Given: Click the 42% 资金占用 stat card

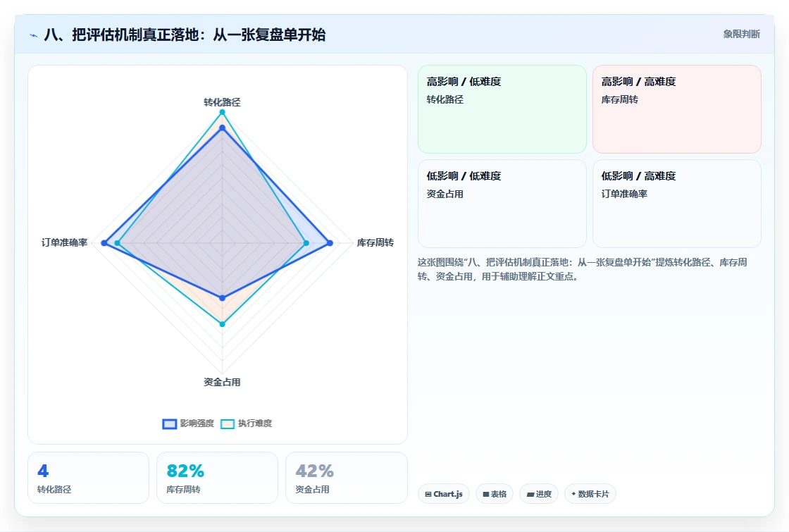Looking at the screenshot, I should (x=346, y=478).
